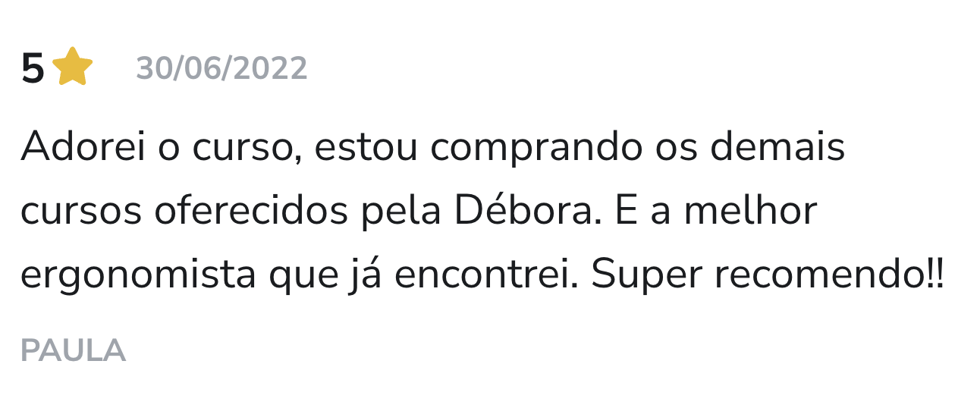The height and width of the screenshot is (408, 980).
Task: Click the review date 30/06/2022
Action: pos(221,69)
